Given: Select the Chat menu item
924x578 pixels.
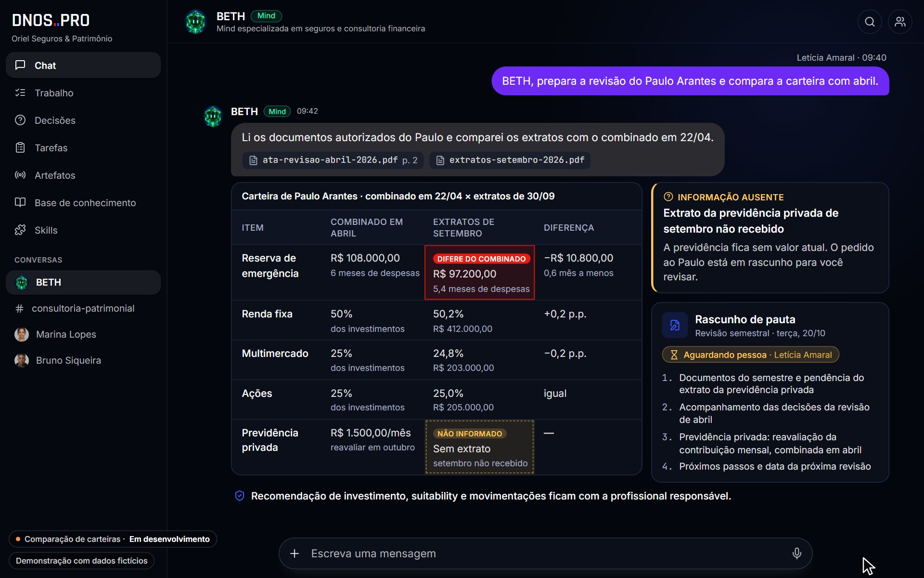Looking at the screenshot, I should click(x=83, y=65).
